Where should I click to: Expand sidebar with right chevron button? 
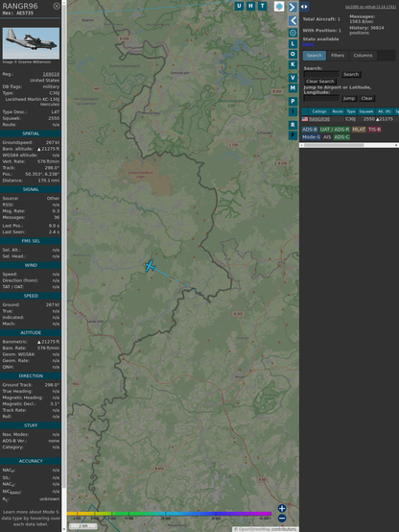tap(293, 7)
